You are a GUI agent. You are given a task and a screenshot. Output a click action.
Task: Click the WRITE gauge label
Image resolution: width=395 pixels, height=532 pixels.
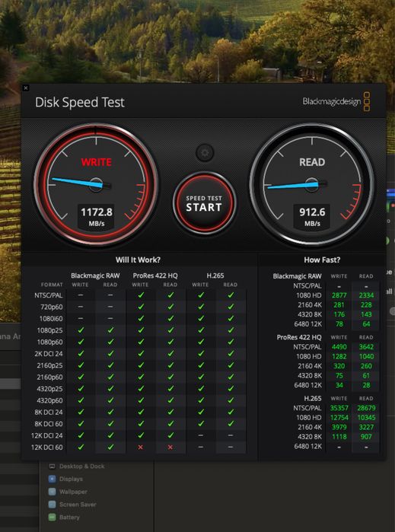coord(96,162)
